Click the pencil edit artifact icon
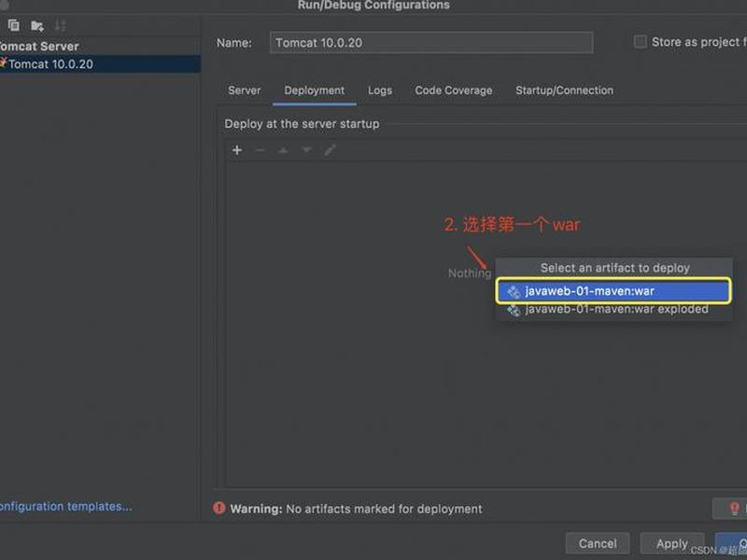Image resolution: width=747 pixels, height=560 pixels. (x=331, y=150)
